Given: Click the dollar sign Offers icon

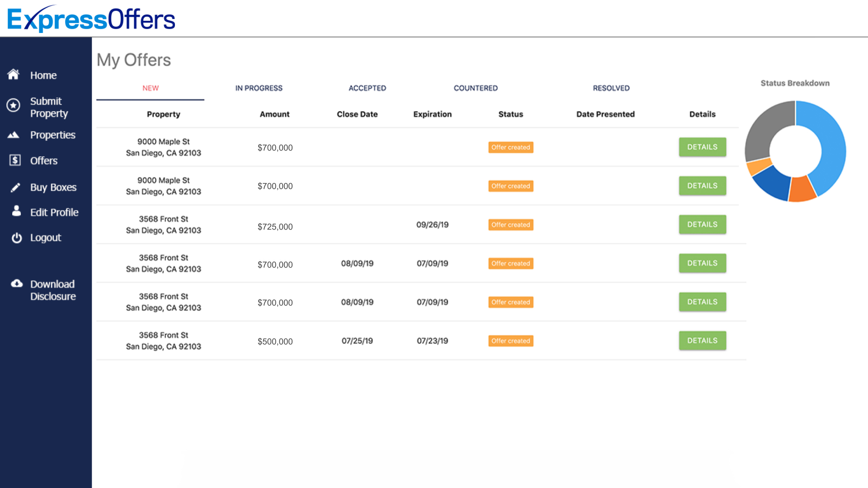Looking at the screenshot, I should pyautogui.click(x=14, y=160).
